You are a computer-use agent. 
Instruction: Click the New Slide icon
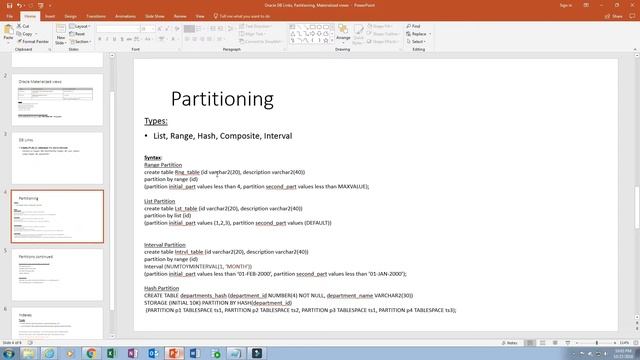(60, 29)
